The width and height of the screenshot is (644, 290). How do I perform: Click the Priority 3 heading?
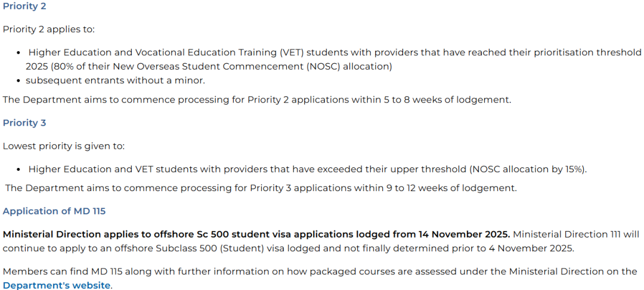tap(24, 123)
